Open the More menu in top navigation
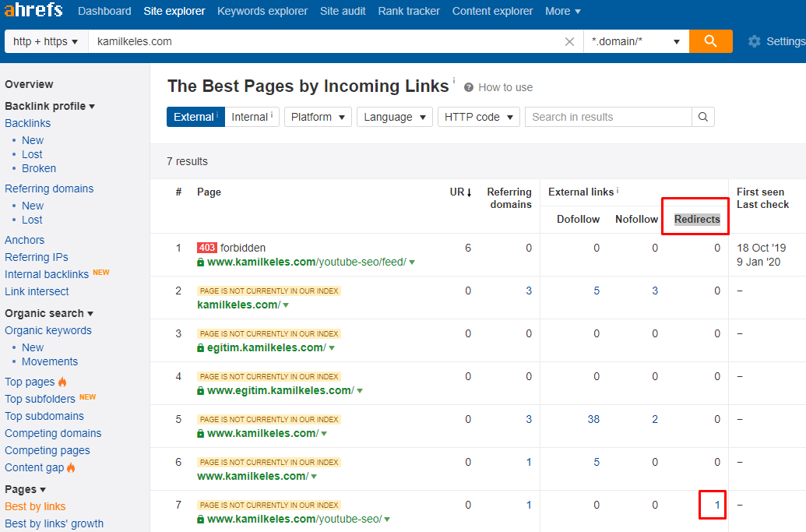This screenshot has height=532, width=806. click(x=563, y=11)
